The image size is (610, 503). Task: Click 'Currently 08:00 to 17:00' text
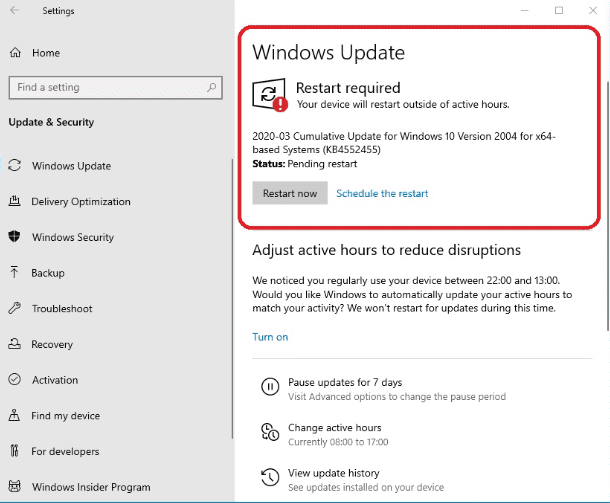click(x=338, y=442)
